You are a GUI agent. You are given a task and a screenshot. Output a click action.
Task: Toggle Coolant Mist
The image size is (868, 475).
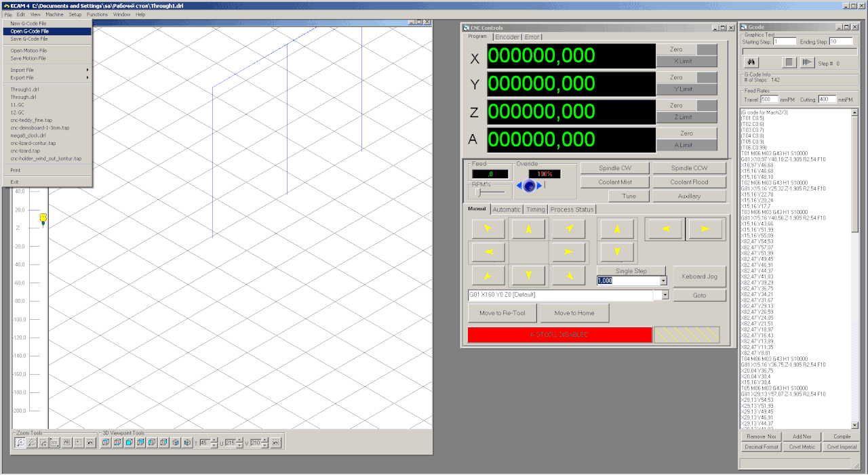tap(614, 182)
